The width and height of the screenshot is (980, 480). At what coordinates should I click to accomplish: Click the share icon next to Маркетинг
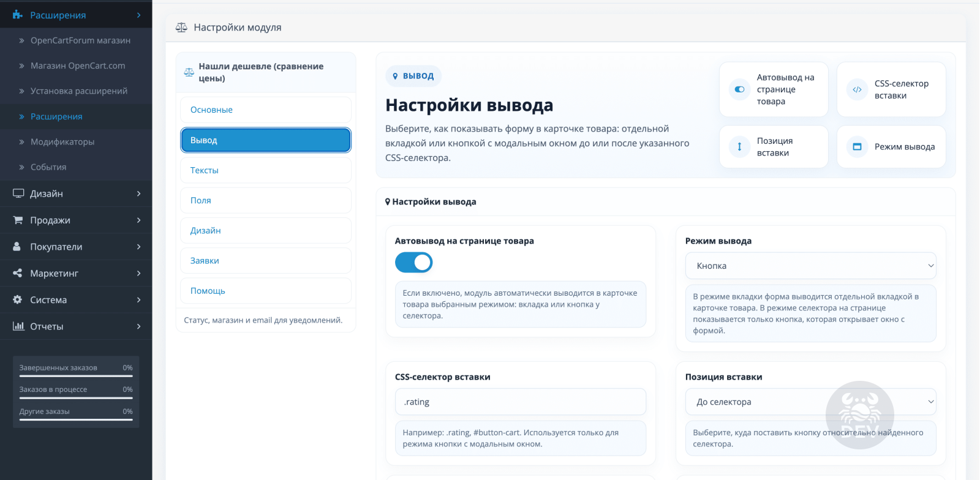(x=18, y=273)
